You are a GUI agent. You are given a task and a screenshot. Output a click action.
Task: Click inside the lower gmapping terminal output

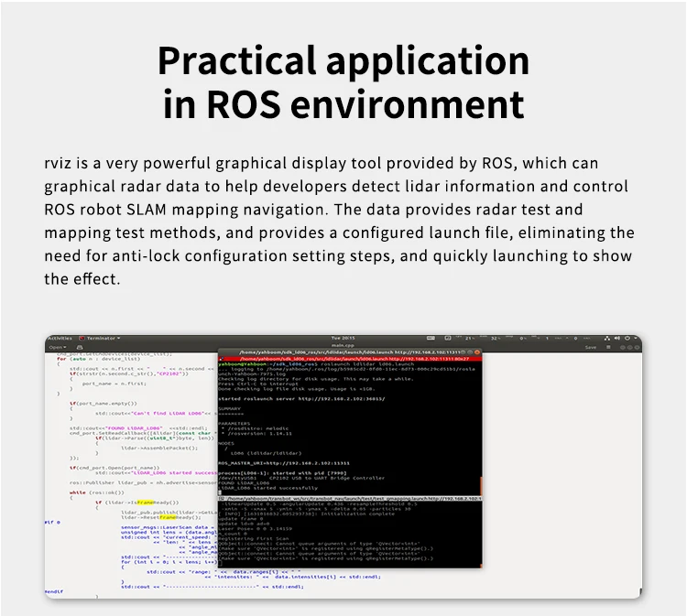coord(348,549)
